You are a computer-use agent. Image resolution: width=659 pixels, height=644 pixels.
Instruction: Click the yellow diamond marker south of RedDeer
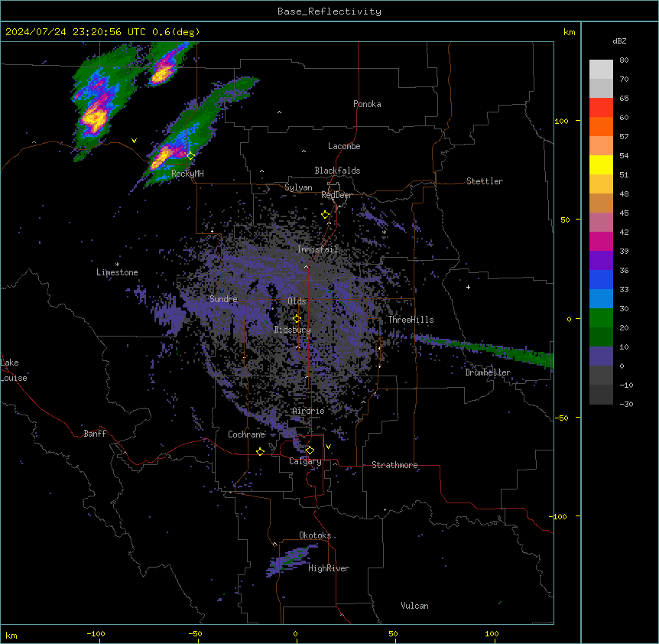325,215
